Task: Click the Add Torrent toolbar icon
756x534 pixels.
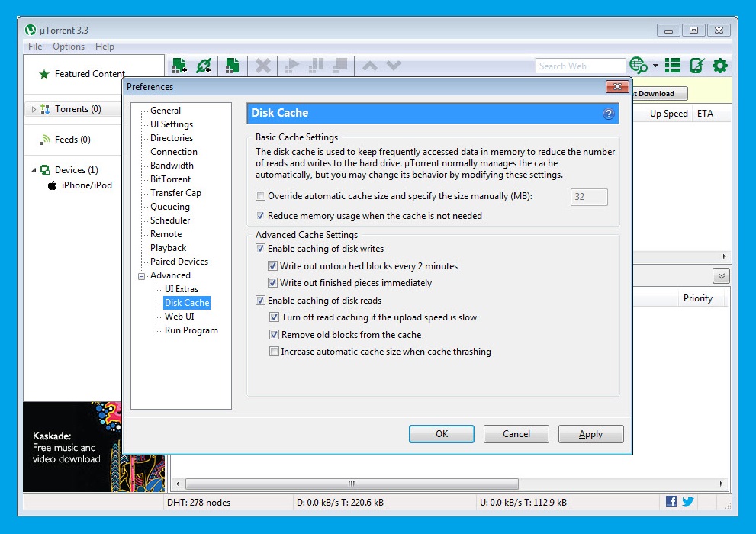Action: tap(179, 65)
